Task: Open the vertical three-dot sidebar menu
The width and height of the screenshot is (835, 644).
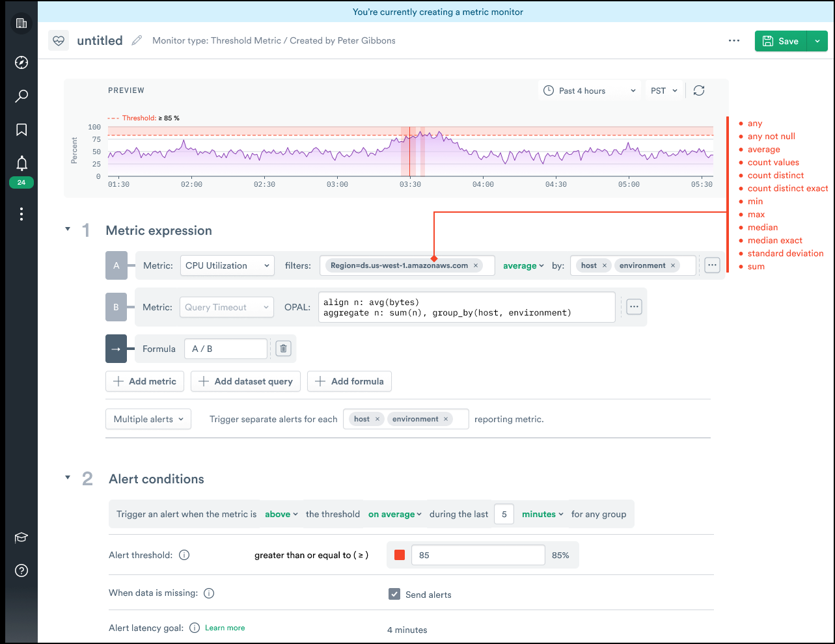Action: 21,214
